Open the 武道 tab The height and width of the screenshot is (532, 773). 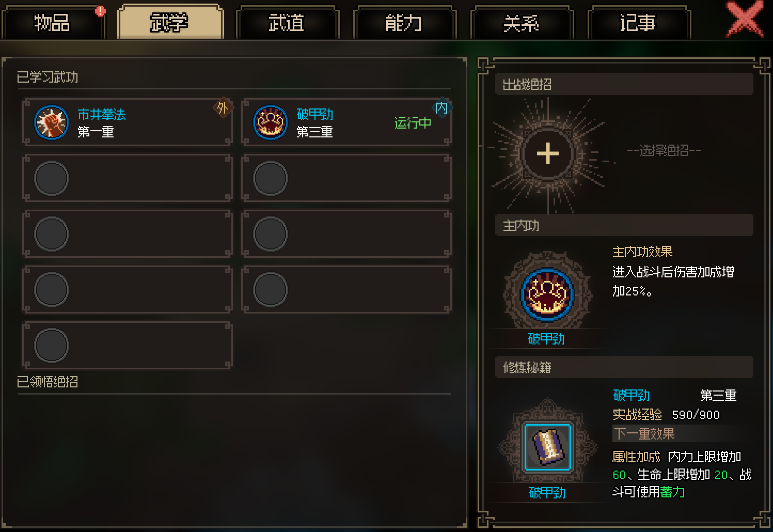tap(287, 23)
